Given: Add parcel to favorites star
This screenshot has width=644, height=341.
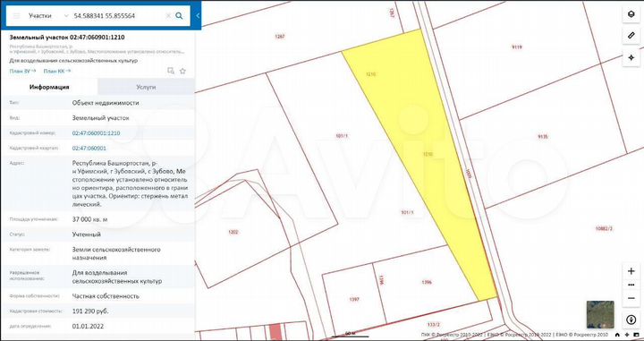Looking at the screenshot, I should pyautogui.click(x=182, y=71).
